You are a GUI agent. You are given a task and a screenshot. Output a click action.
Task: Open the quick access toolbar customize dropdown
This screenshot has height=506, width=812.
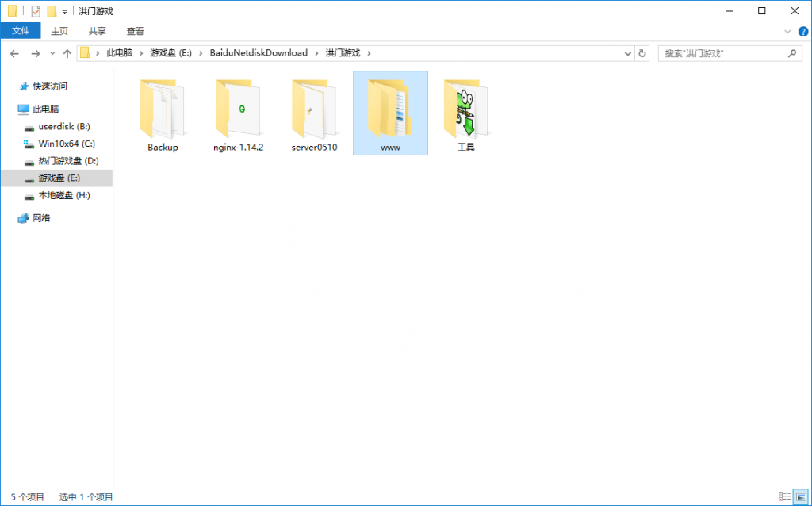pos(65,11)
